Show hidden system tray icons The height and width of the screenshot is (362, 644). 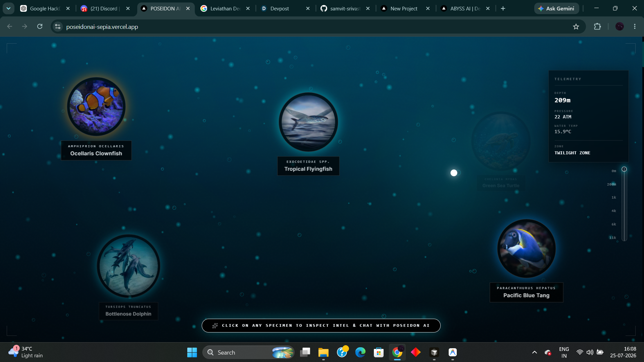[x=535, y=352]
